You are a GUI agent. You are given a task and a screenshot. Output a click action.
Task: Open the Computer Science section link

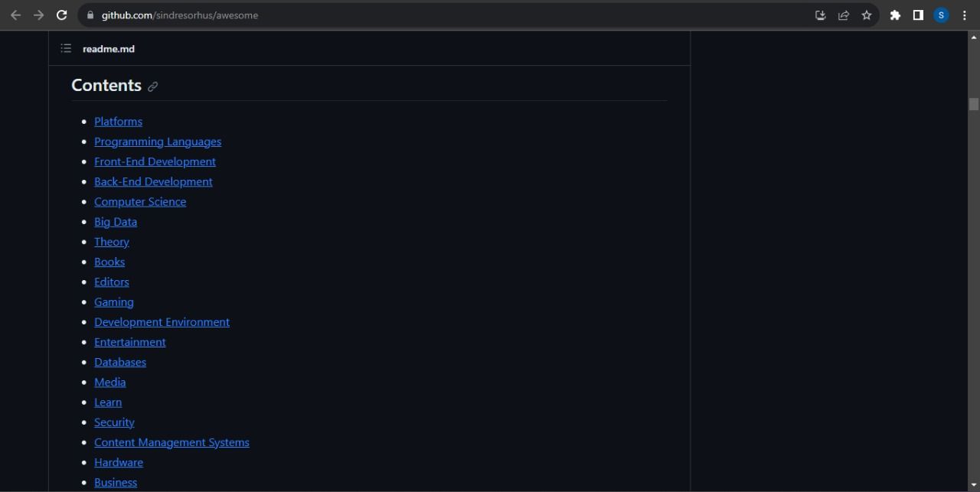point(140,201)
